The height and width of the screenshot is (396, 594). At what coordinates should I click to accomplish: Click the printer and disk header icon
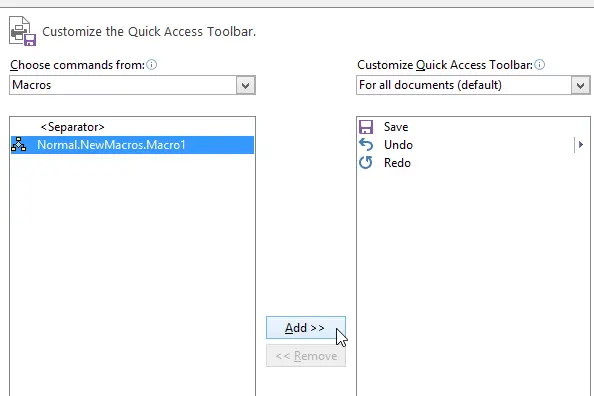(22, 31)
